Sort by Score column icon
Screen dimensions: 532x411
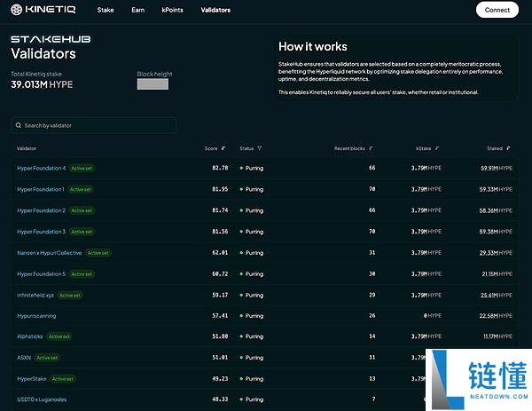click(223, 148)
